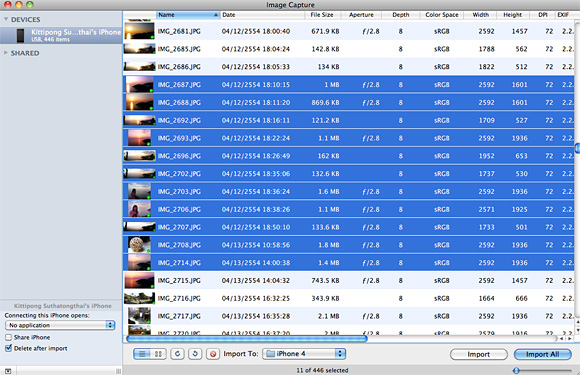The image size is (580, 375).
Task: Adjust the thumbnail size slider
Action: 516,370
